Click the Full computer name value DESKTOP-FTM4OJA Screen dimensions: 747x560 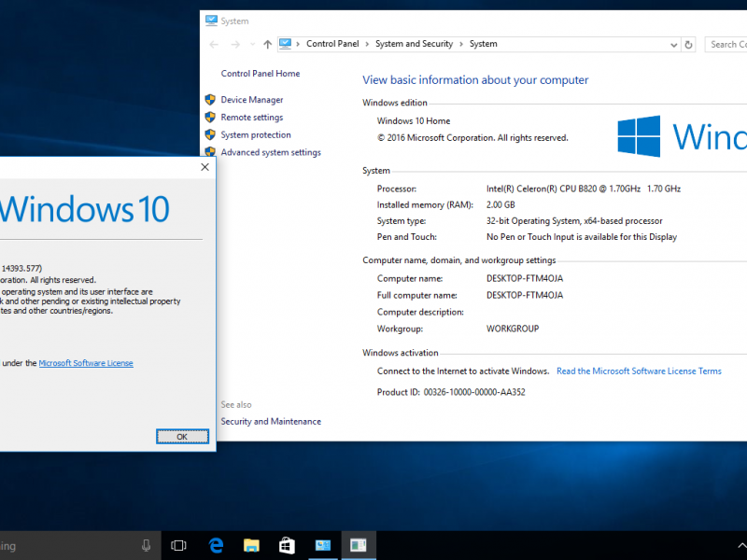click(525, 295)
